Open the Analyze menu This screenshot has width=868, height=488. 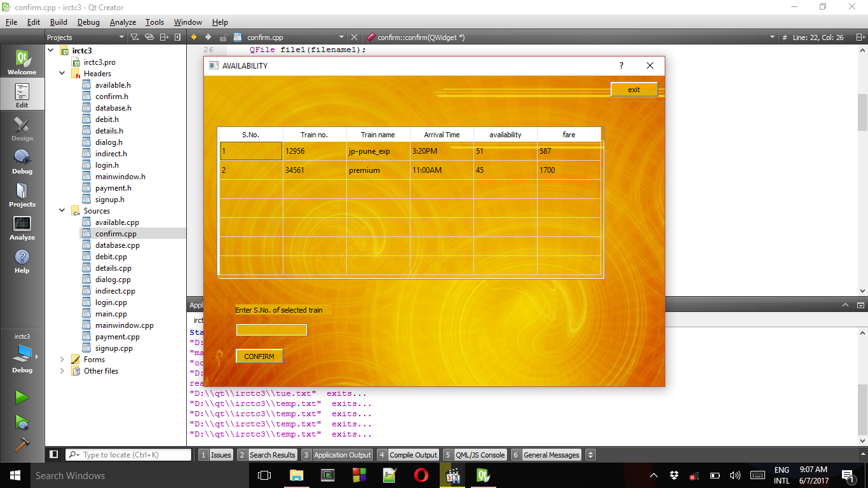pyautogui.click(x=123, y=22)
